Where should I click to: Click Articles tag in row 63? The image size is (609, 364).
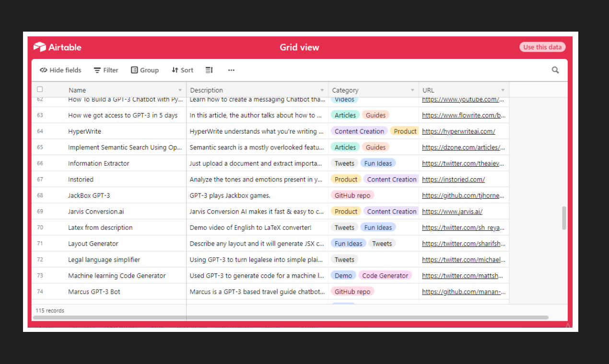[x=345, y=115]
